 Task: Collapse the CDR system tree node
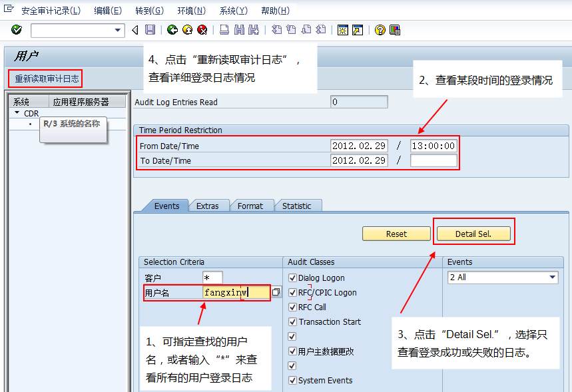[x=17, y=113]
